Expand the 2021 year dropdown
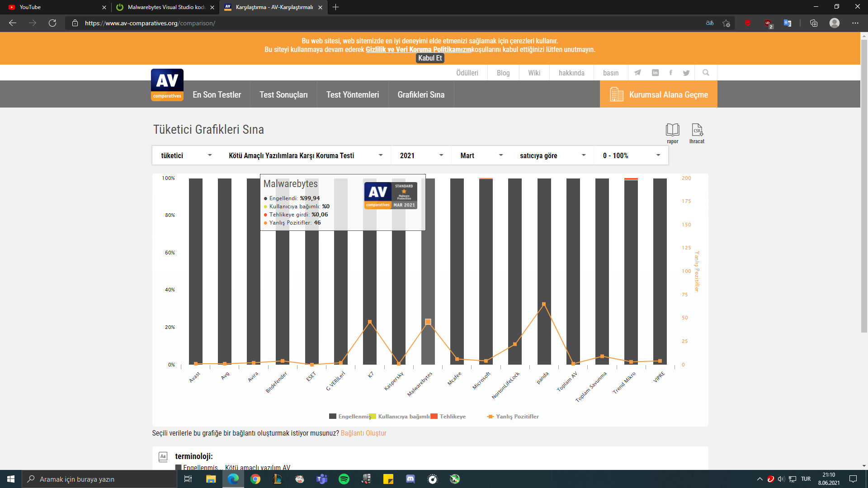The image size is (868, 488). 421,155
